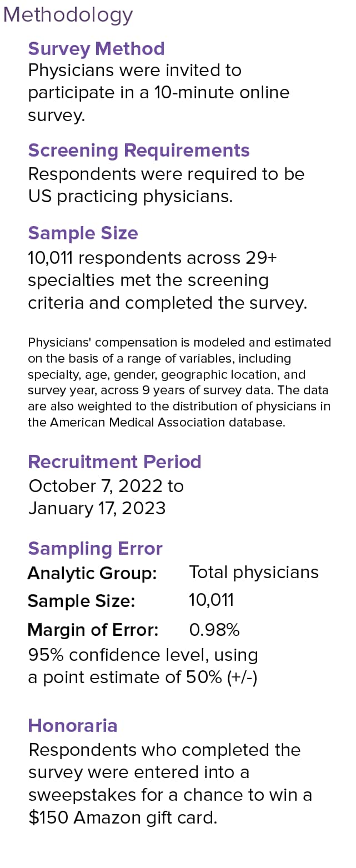Image resolution: width=356 pixels, height=868 pixels.
Task: Click the bold Sample Size: row label
Action: tap(81, 601)
